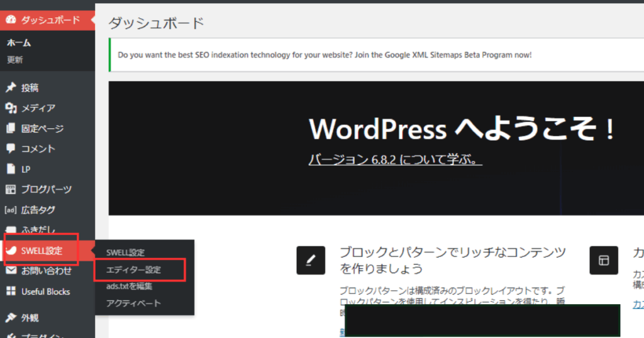Click the paintbrush icon beside 外観
This screenshot has width=644, height=338.
click(11, 318)
